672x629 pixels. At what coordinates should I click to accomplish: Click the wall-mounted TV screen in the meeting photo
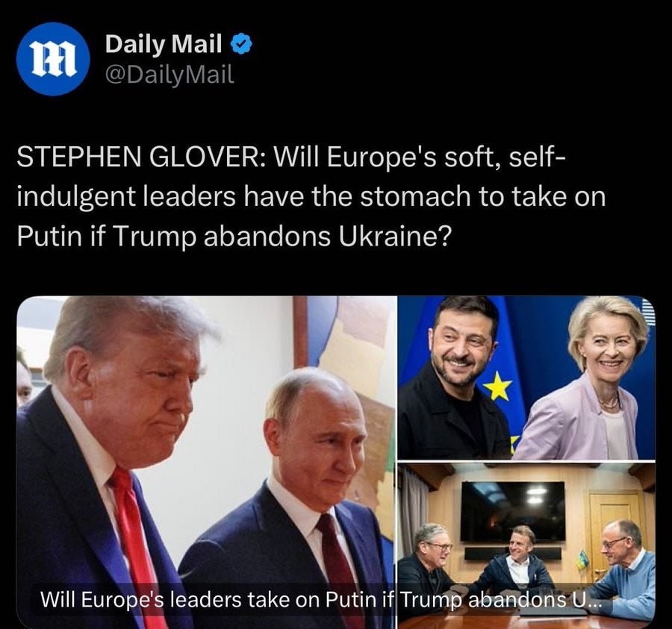[512, 511]
